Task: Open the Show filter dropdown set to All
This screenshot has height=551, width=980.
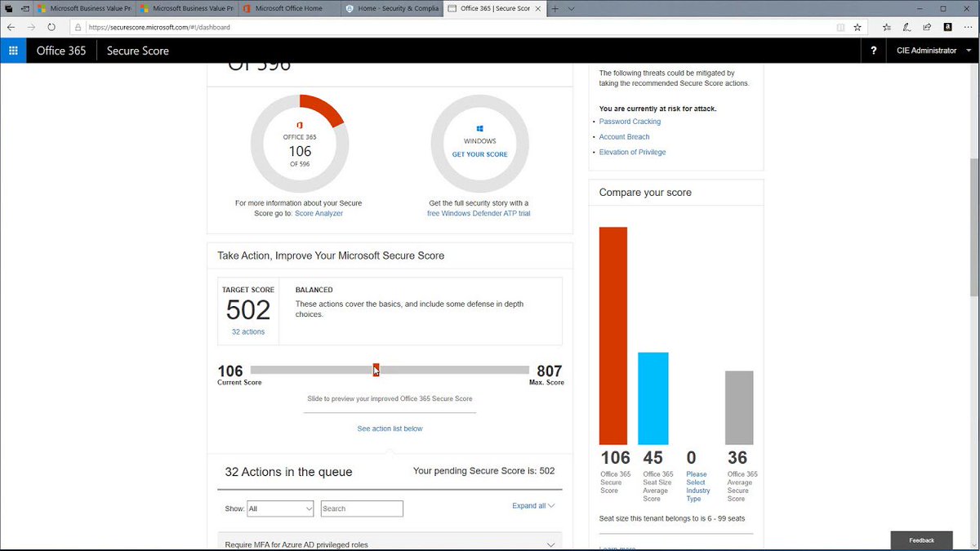Action: pyautogui.click(x=280, y=509)
